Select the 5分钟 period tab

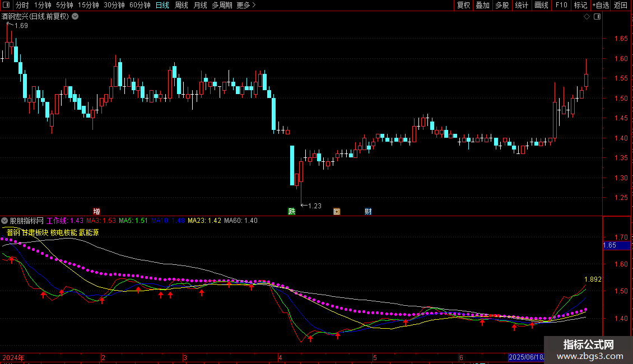64,5
